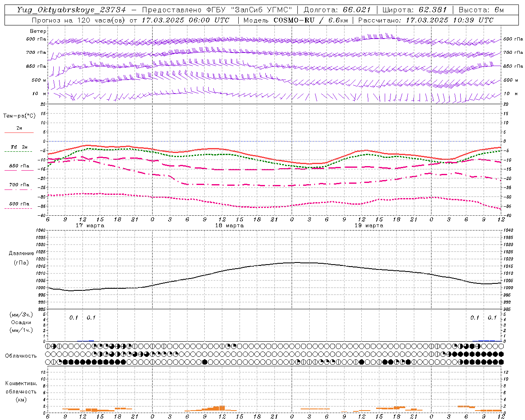Click the Тем-ра(°C) panel label

(x=19, y=116)
